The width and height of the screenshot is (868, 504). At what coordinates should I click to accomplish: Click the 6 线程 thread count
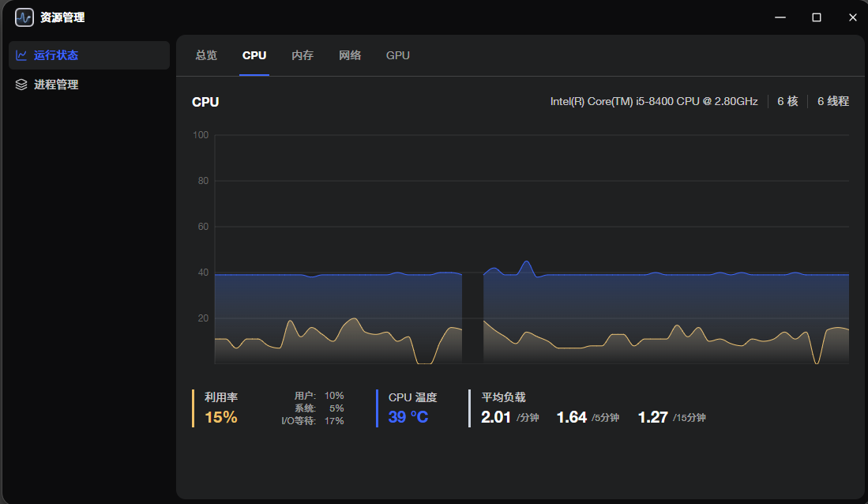(833, 101)
